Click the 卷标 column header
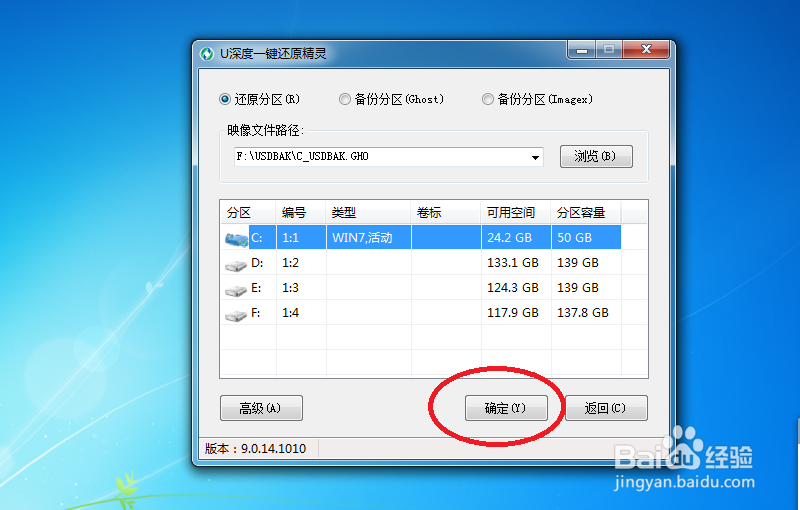 (x=446, y=212)
